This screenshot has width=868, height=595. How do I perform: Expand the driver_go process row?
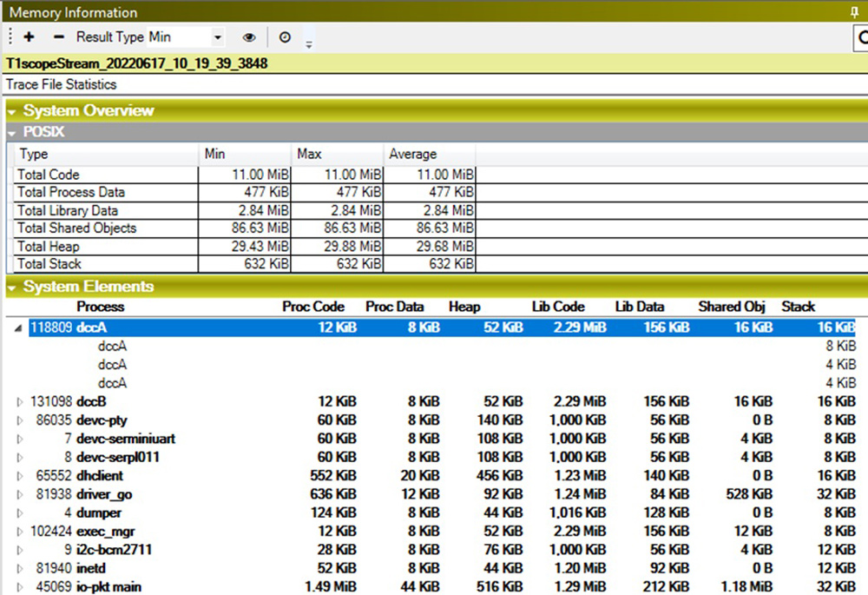click(21, 494)
